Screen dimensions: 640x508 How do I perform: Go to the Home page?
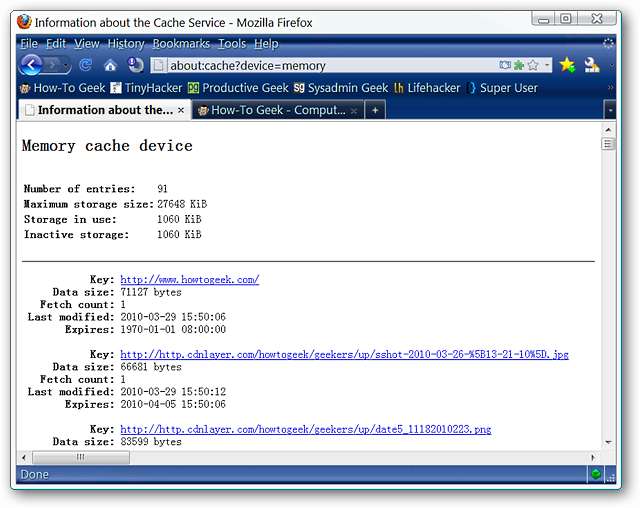(x=110, y=65)
